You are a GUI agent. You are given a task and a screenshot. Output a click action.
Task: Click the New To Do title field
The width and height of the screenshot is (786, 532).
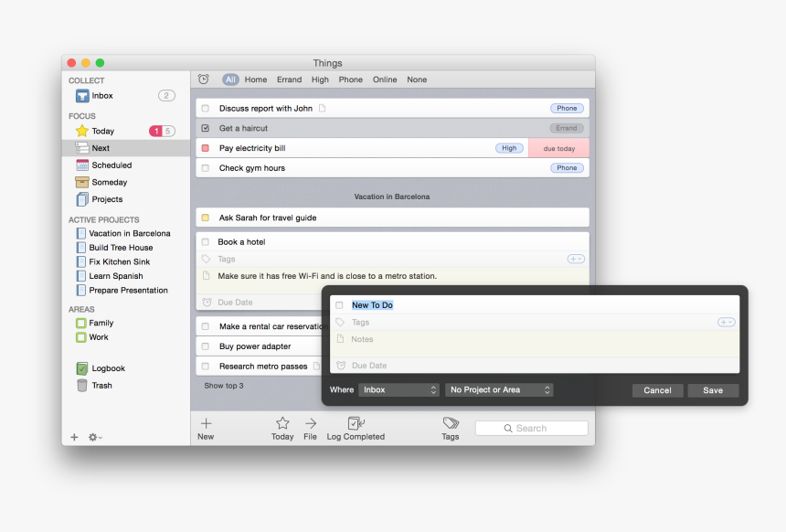(535, 305)
